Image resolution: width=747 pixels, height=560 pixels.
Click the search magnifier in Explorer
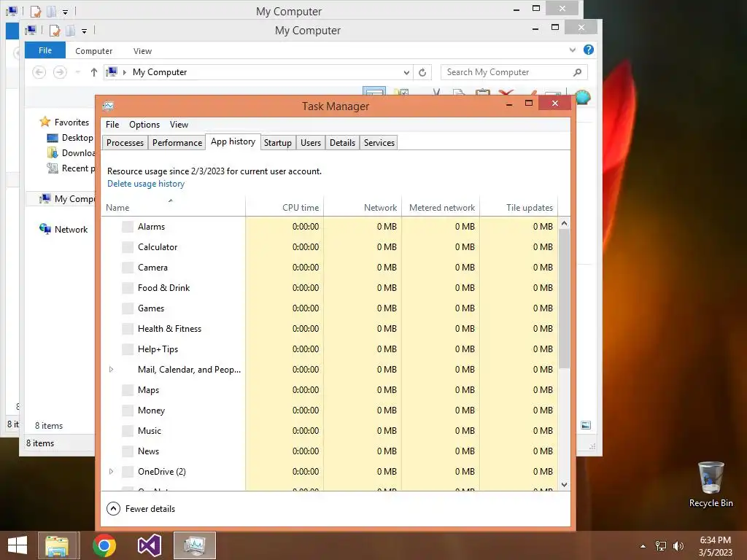click(x=578, y=72)
